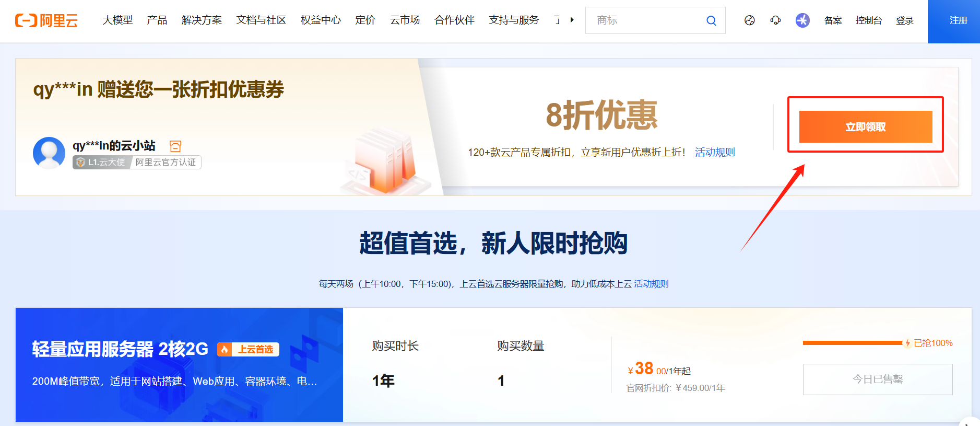Click the 官网折扣价 ¥459.00/1年 text
This screenshot has height=426, width=980.
click(x=676, y=388)
